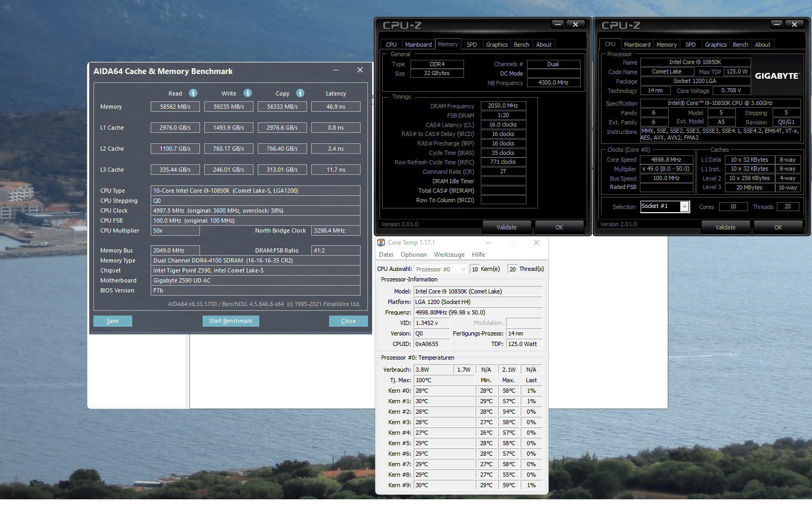Click the GIGABYTE logo in CPU-Z
The height and width of the screenshot is (525, 812).
(x=777, y=76)
